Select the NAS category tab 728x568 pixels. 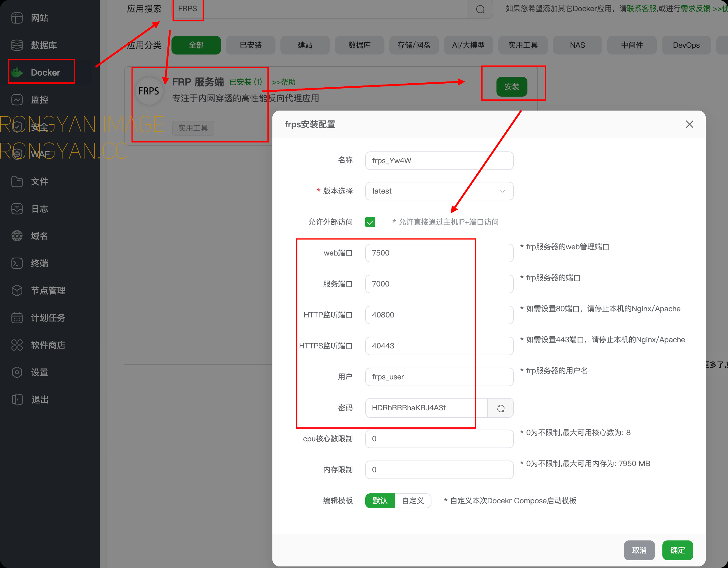tap(577, 45)
